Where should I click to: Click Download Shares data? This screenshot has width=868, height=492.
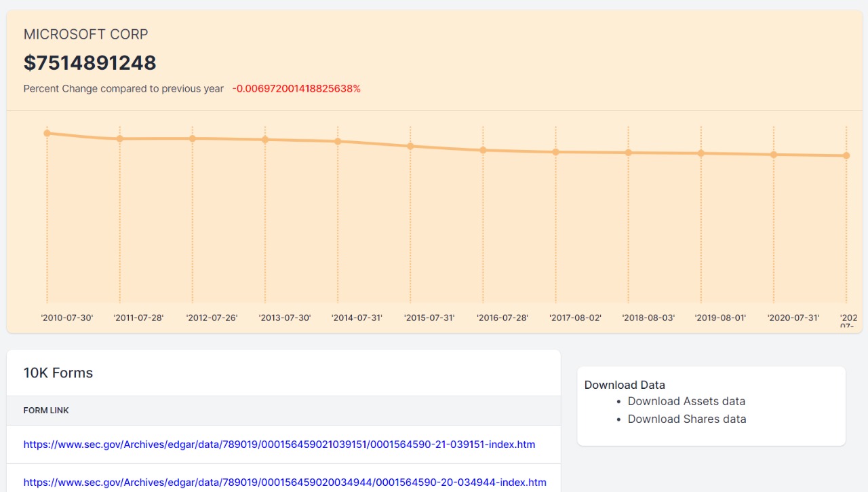tap(687, 419)
